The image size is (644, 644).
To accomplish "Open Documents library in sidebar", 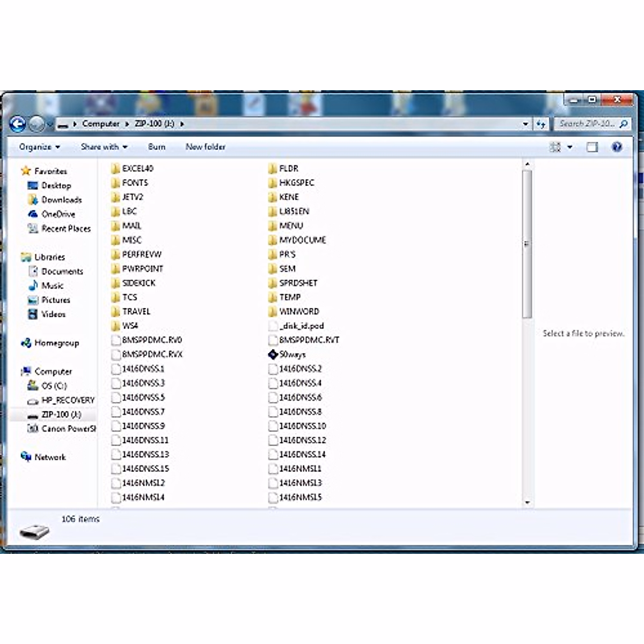I will point(62,272).
